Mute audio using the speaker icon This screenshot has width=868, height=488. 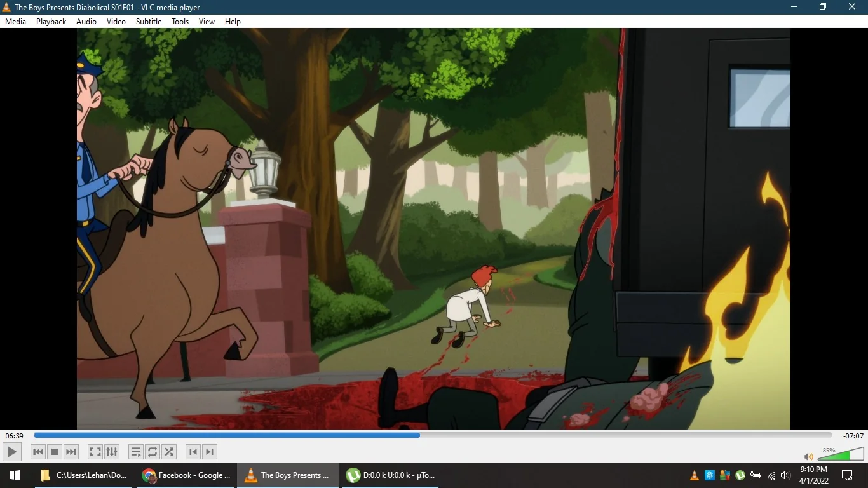(x=808, y=456)
